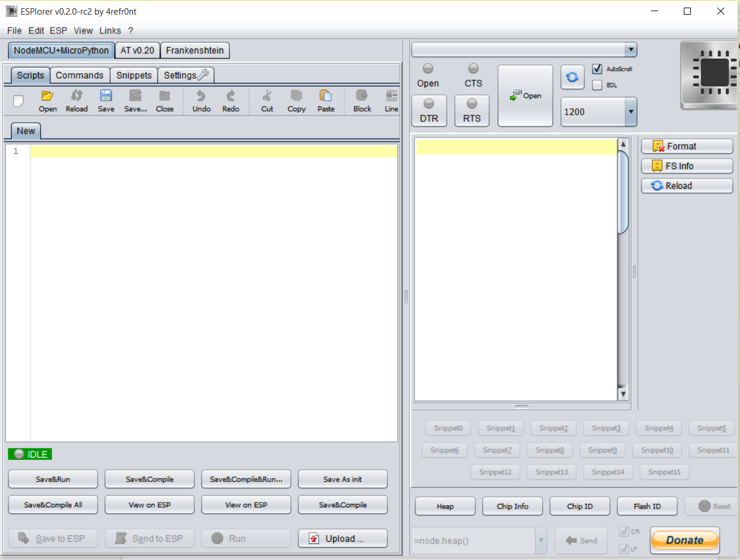Viewport: 740px width, 560px height.
Task: Use the Copy icon on the toolbar
Action: click(296, 99)
